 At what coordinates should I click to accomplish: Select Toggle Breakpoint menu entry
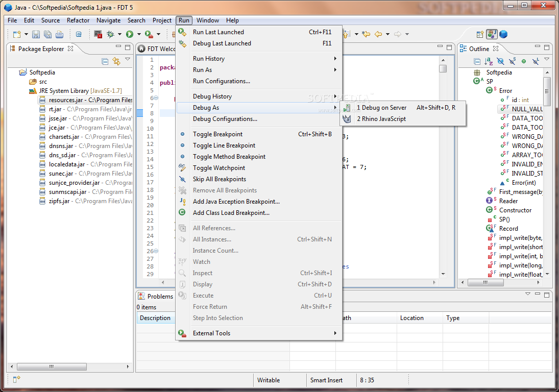click(x=259, y=134)
